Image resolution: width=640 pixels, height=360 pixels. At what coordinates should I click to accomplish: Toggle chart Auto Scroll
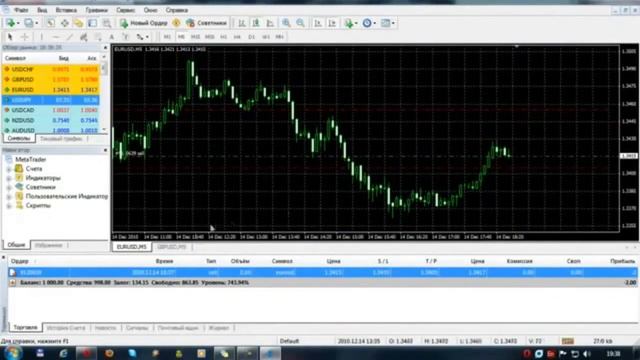[x=318, y=23]
